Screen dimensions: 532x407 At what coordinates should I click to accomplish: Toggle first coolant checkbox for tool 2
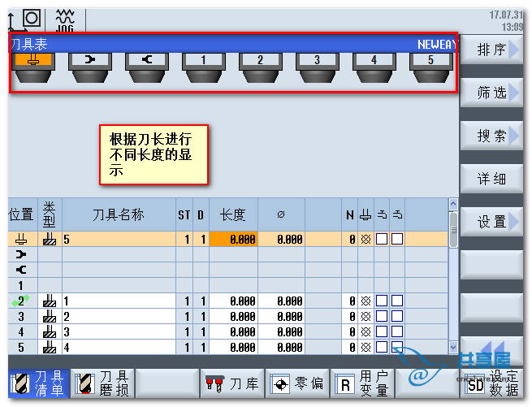(382, 316)
